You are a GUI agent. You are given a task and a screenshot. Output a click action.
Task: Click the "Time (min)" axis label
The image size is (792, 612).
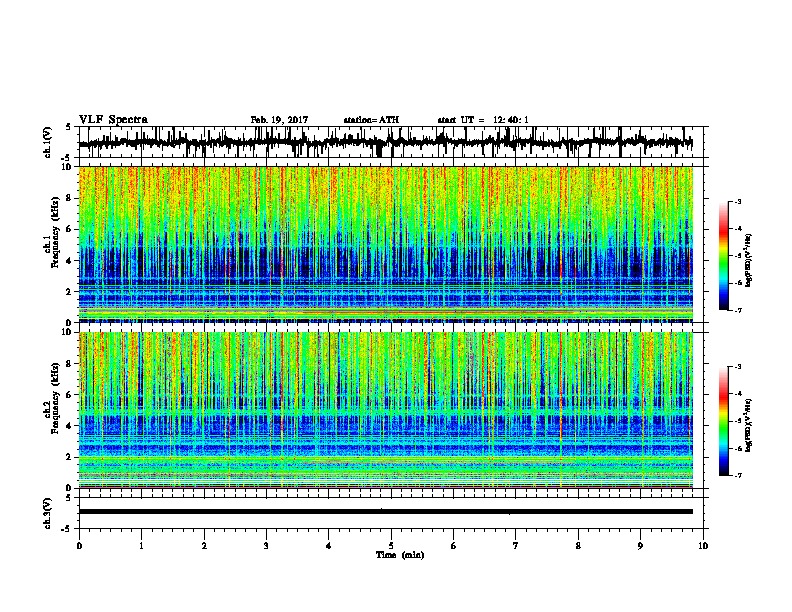tap(400, 555)
